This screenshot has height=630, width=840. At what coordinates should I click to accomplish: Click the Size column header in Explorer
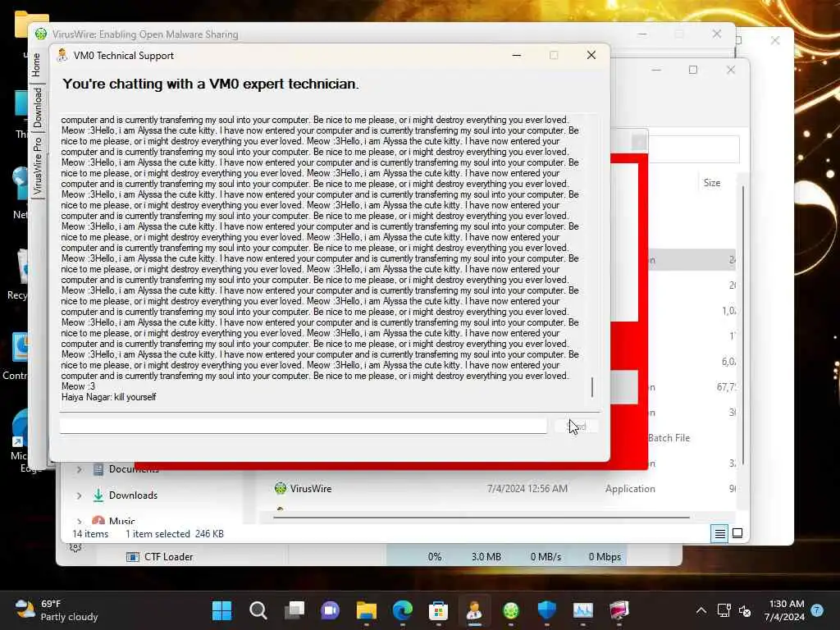(711, 183)
